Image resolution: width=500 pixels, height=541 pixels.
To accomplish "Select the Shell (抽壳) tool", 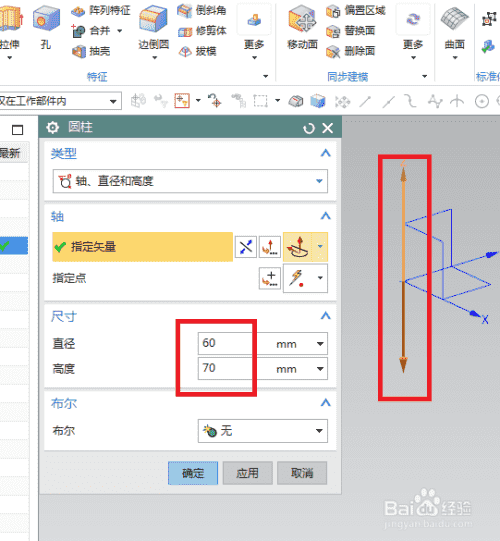I will [x=91, y=51].
